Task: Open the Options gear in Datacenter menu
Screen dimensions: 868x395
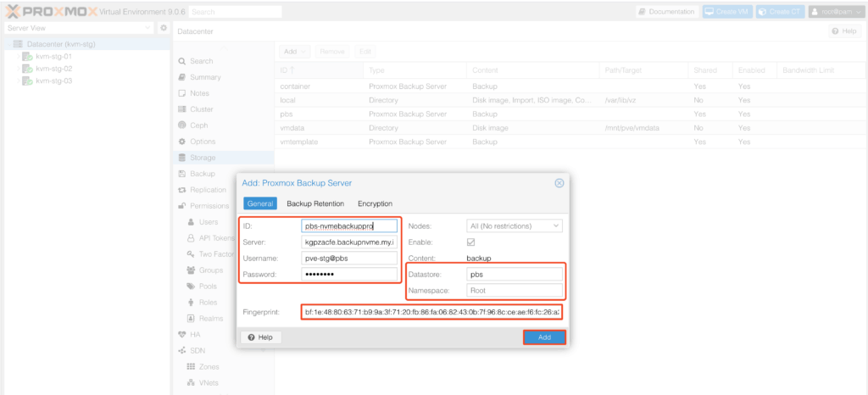Action: coord(181,142)
